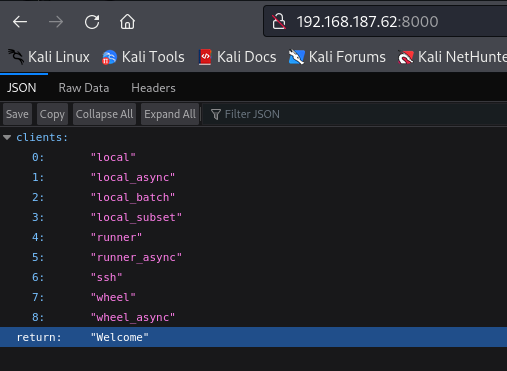The image size is (507, 371).
Task: Select the "local" value row
Action: click(x=253, y=157)
